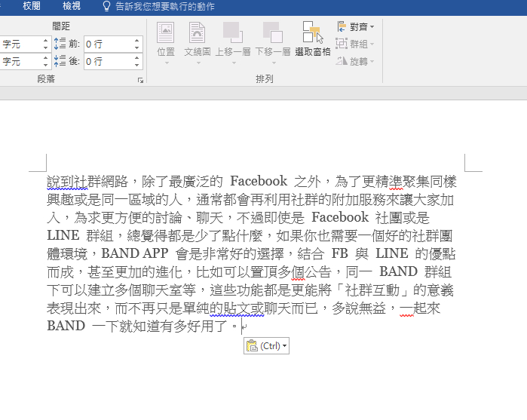
Task: Expand the Wrap Text (文繞圖) dropdown arrow
Action: (x=198, y=63)
